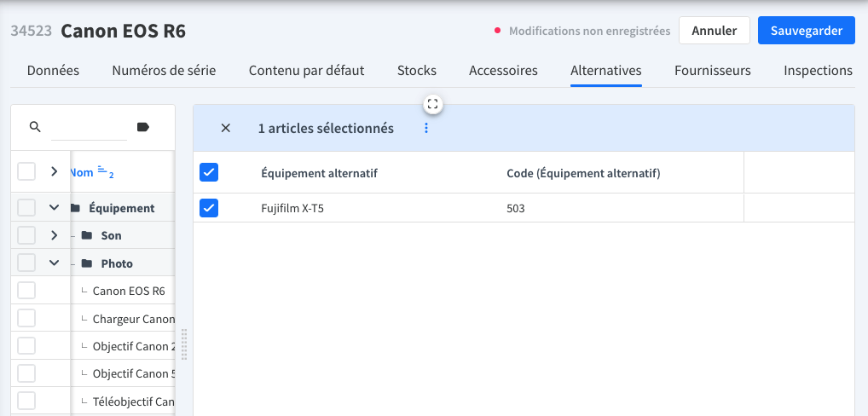
Task: Open the Numéros de série tab
Action: tap(164, 71)
